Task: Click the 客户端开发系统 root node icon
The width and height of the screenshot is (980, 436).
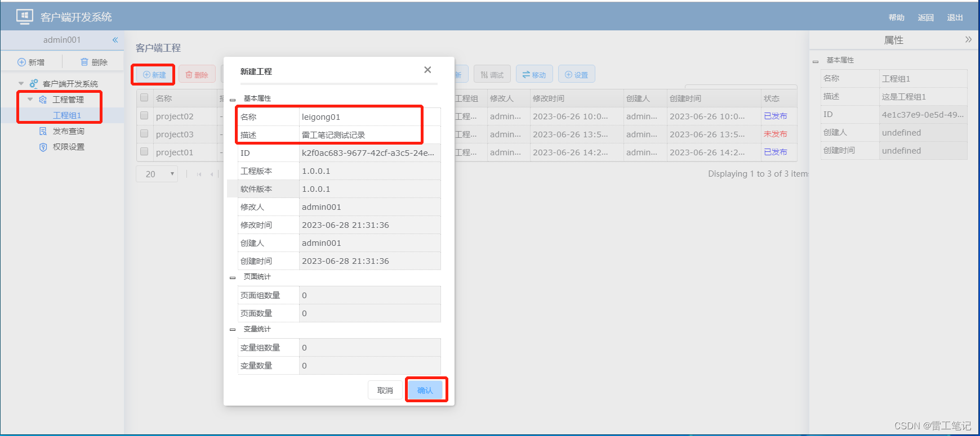Action: (34, 83)
